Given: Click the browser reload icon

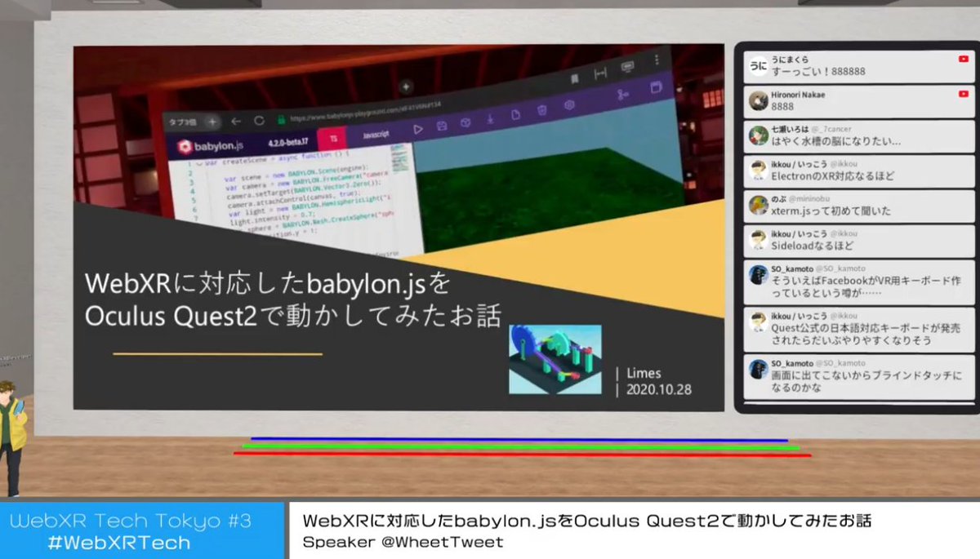Looking at the screenshot, I should point(259,120).
